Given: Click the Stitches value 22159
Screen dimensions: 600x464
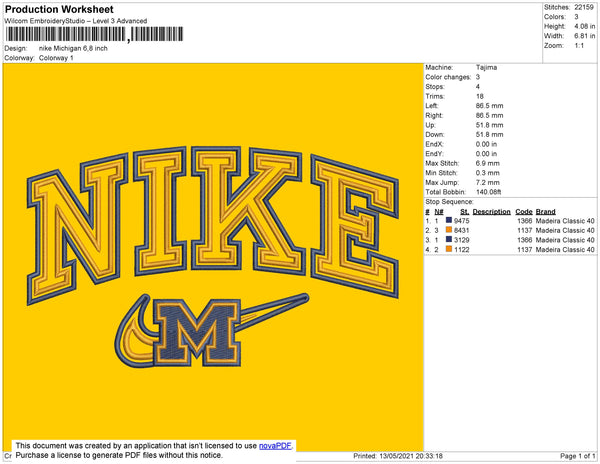Looking at the screenshot, I should click(x=584, y=7).
